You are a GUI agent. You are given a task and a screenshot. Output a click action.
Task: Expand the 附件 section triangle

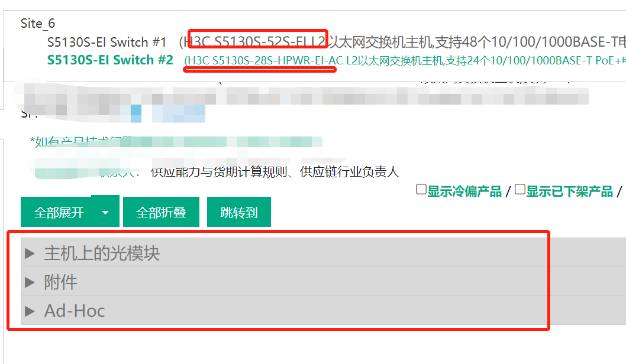point(30,282)
